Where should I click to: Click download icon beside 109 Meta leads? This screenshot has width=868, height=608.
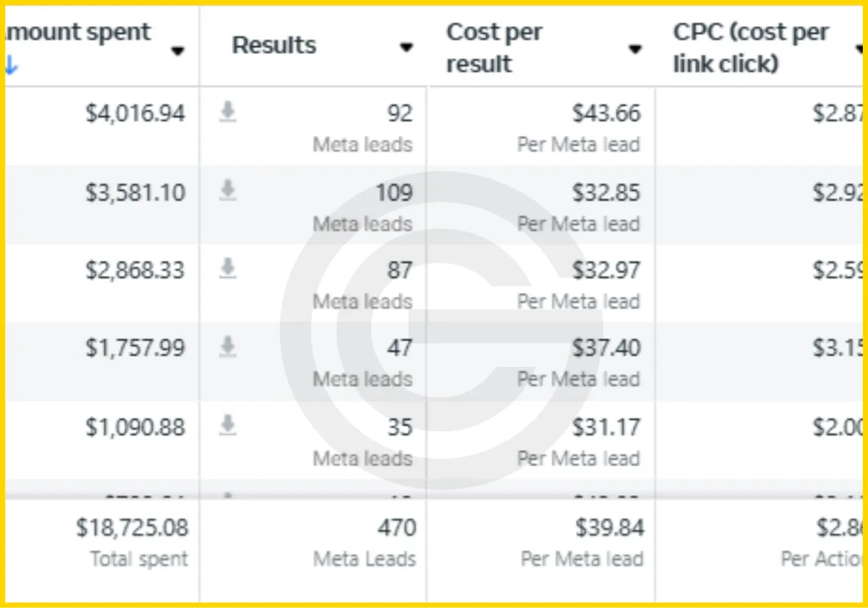(x=228, y=191)
